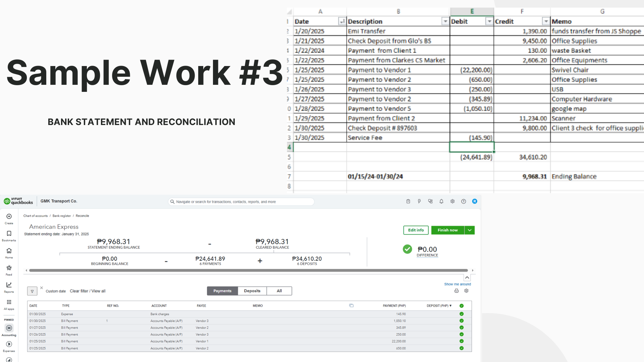Collapse the summary with the chevron-up button
Image resolution: width=644 pixels, height=362 pixels.
pyautogui.click(x=467, y=278)
